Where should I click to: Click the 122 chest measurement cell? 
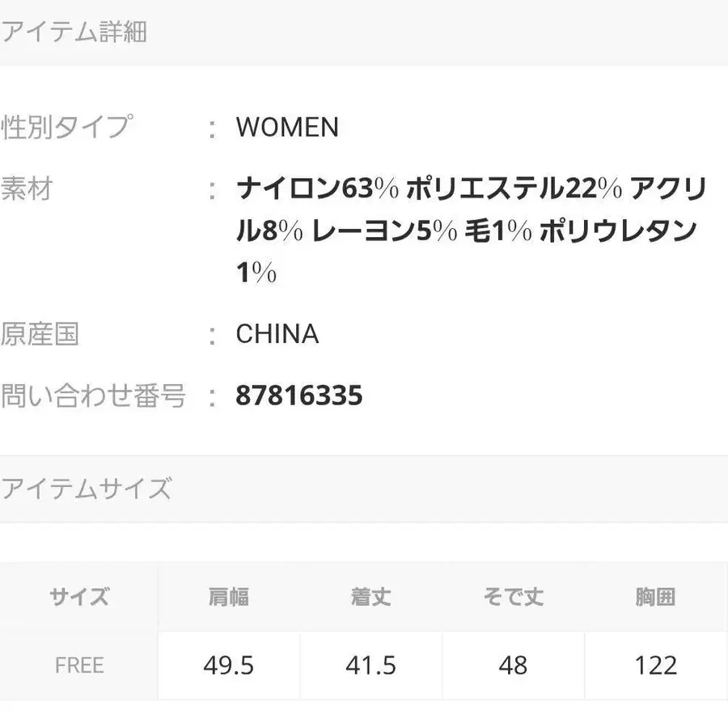tap(655, 666)
